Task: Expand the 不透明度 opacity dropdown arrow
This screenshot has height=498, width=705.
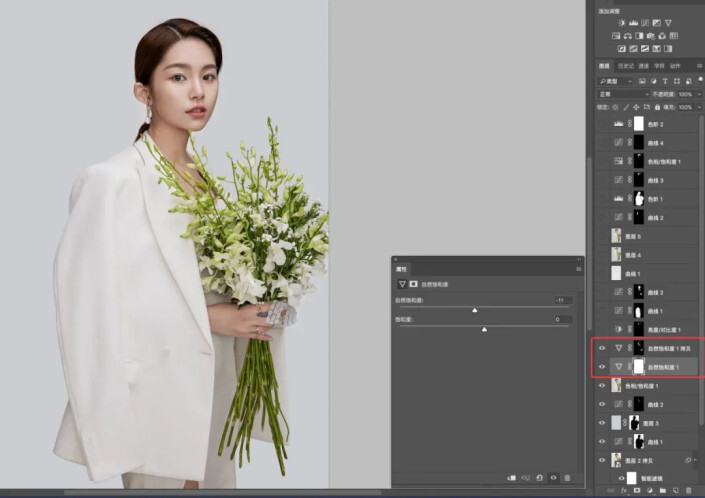Action: [697, 94]
